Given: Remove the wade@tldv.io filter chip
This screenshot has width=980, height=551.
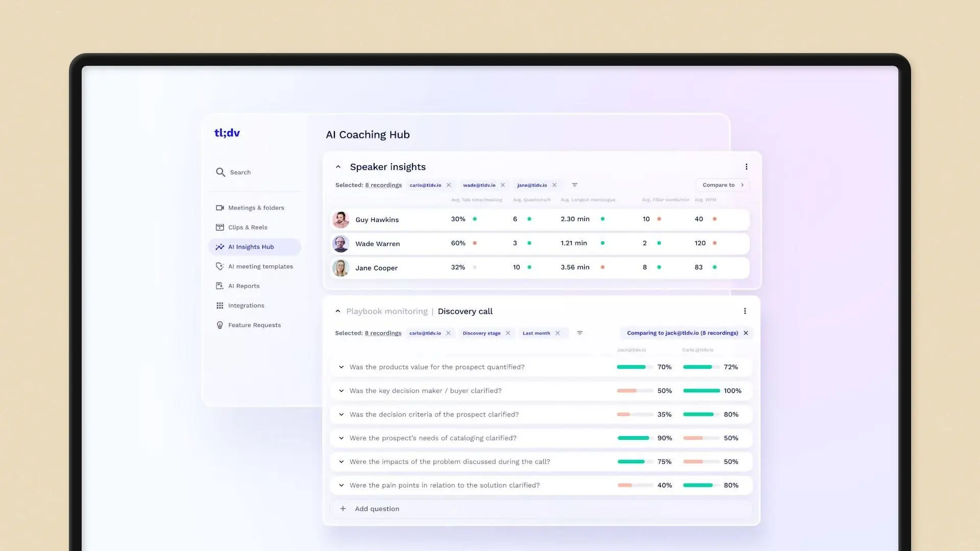Looking at the screenshot, I should click(x=503, y=185).
